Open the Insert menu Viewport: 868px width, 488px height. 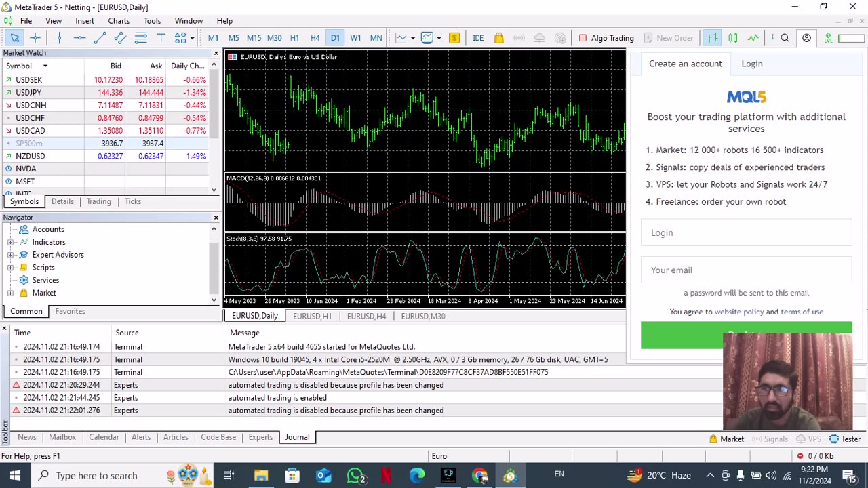tap(85, 21)
